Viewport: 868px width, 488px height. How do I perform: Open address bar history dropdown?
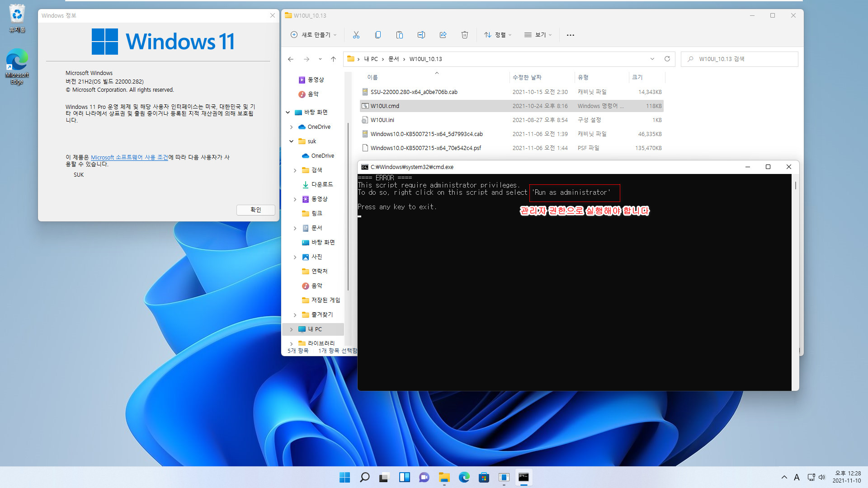click(652, 59)
